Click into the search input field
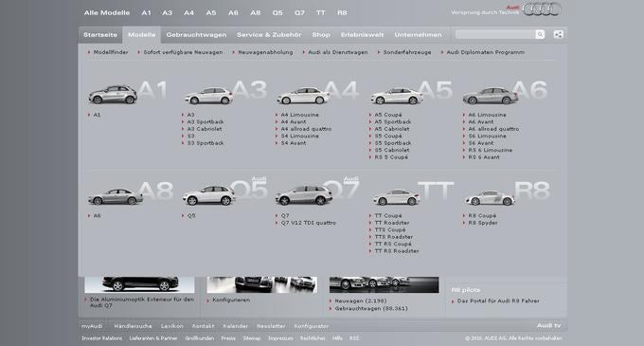644x346 pixels. tap(495, 34)
